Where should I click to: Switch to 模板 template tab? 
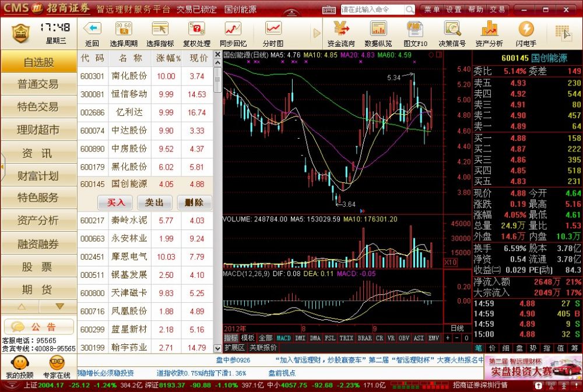[248, 338]
